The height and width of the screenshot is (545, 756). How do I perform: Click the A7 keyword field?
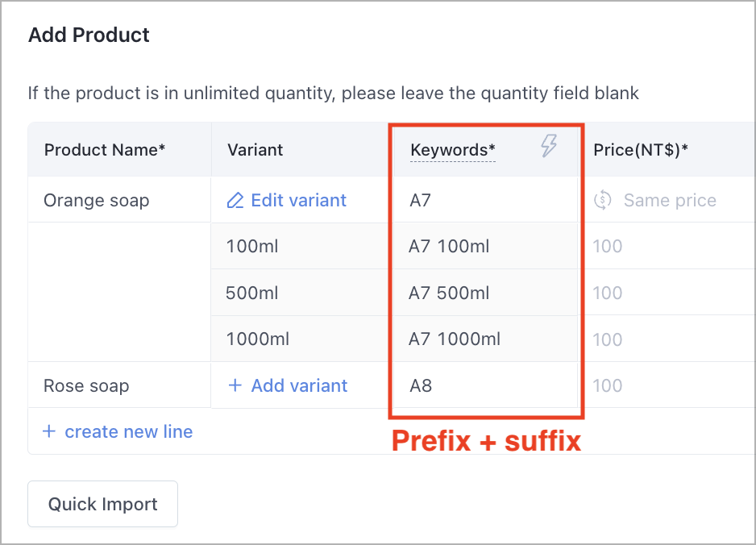click(x=485, y=200)
